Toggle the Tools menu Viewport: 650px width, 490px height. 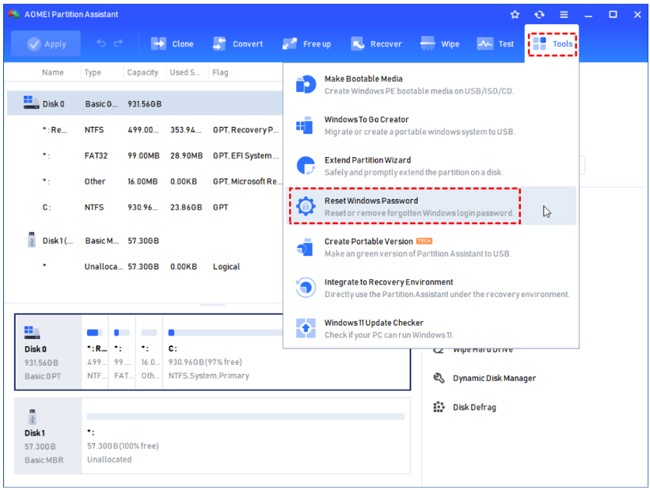pos(552,44)
